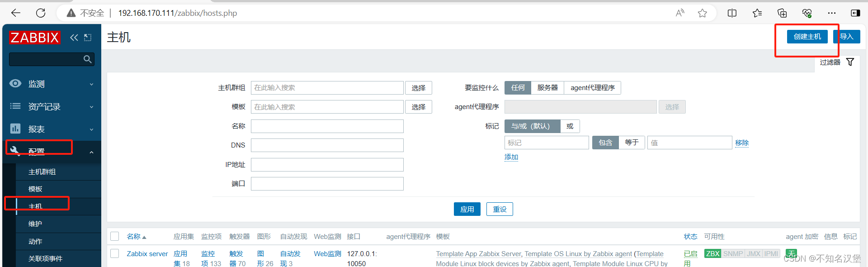Focus the DNS filter input
This screenshot has height=267, width=868.
point(327,145)
